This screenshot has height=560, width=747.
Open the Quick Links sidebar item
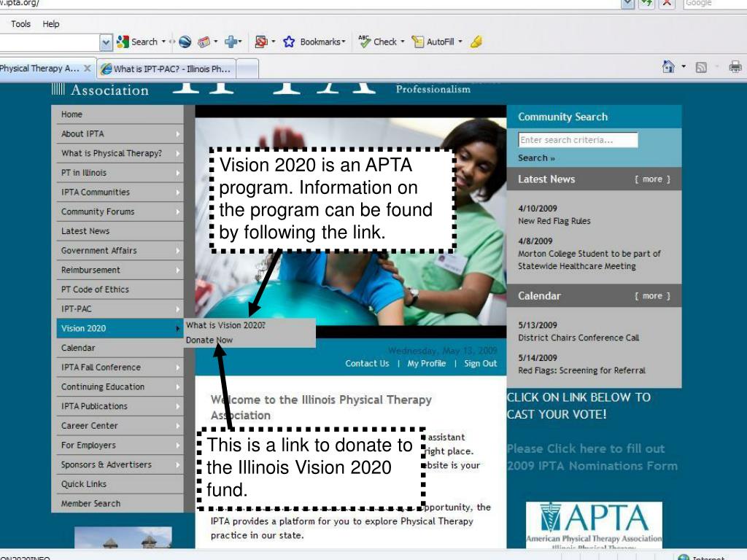[x=120, y=484]
